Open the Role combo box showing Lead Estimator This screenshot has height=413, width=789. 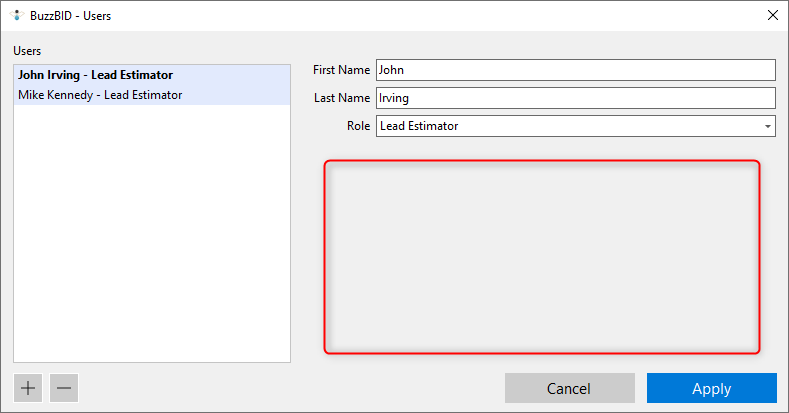pyautogui.click(x=568, y=126)
